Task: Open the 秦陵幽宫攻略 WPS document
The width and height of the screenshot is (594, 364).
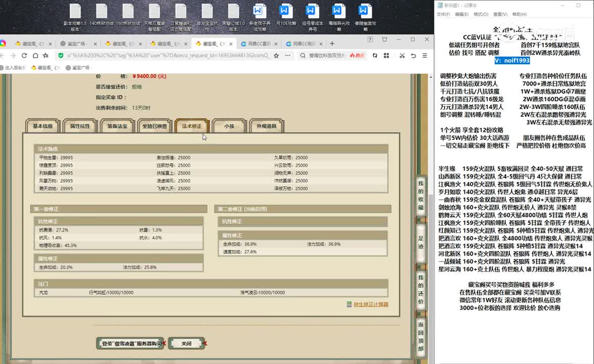Action: pos(365,17)
